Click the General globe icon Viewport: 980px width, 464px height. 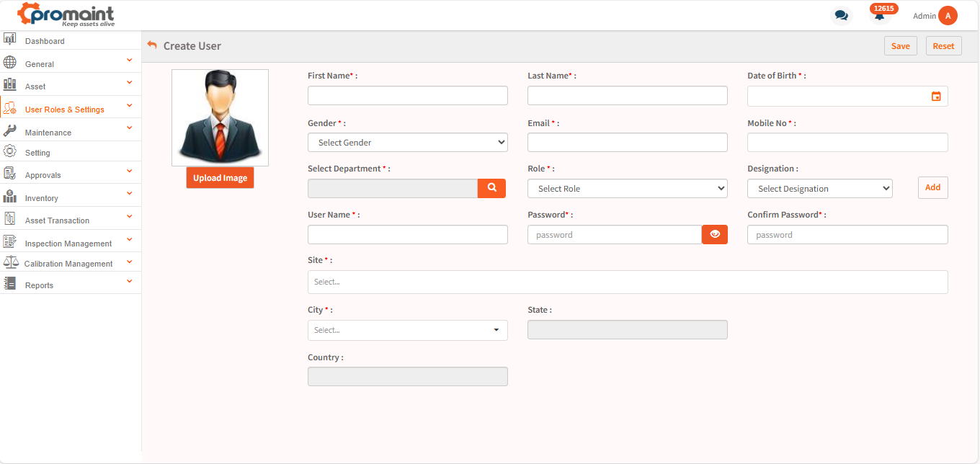point(10,62)
